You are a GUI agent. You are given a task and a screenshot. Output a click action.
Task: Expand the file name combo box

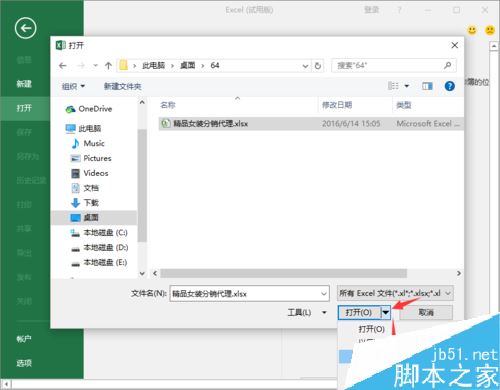pos(323,294)
